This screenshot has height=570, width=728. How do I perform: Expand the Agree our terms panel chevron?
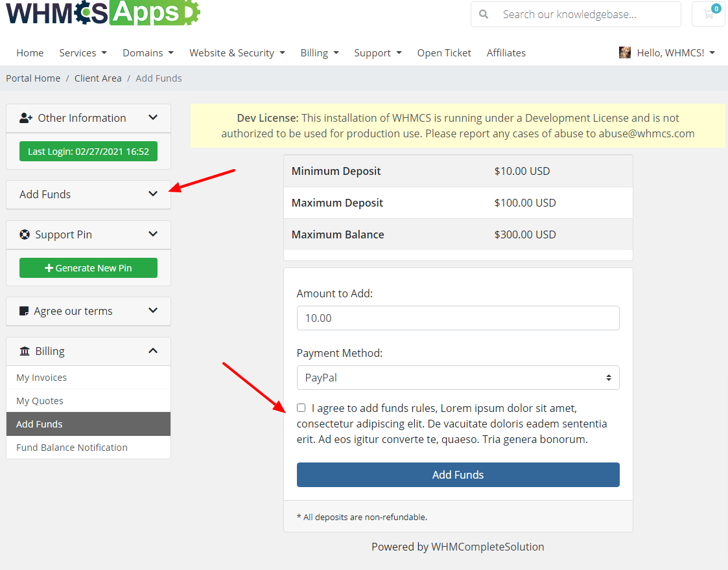(x=153, y=310)
